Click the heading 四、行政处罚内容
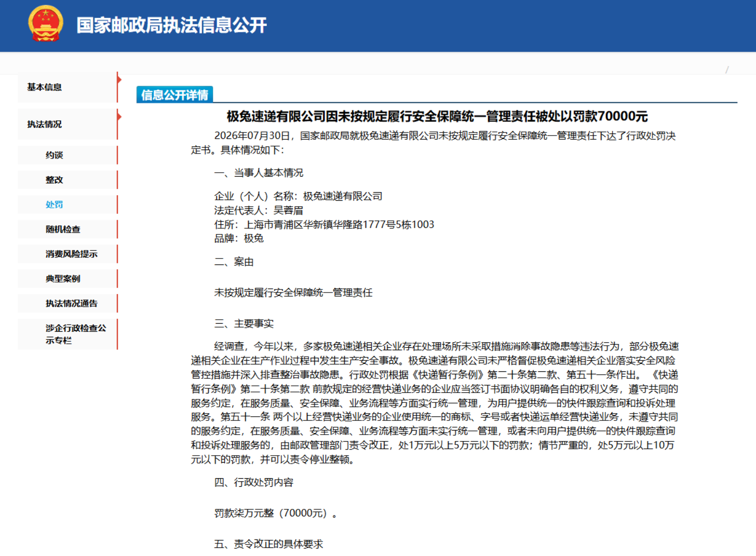Viewport: 756px width, 556px height. 254,482
